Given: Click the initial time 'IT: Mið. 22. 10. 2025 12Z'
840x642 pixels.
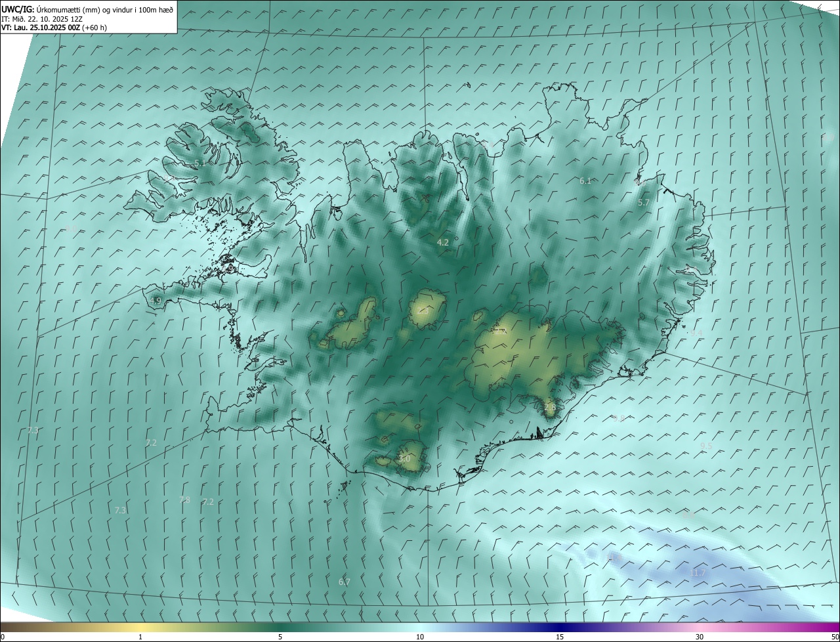Looking at the screenshot, I should [x=41, y=19].
